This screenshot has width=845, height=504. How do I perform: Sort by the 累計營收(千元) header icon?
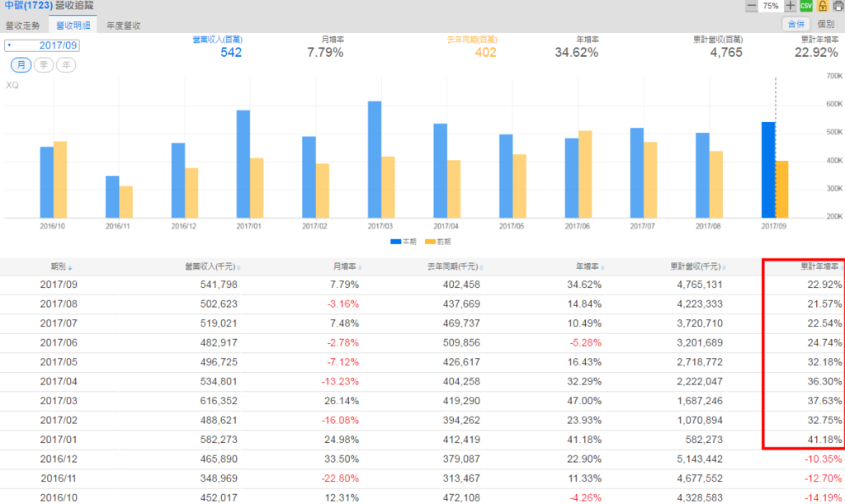724,267
